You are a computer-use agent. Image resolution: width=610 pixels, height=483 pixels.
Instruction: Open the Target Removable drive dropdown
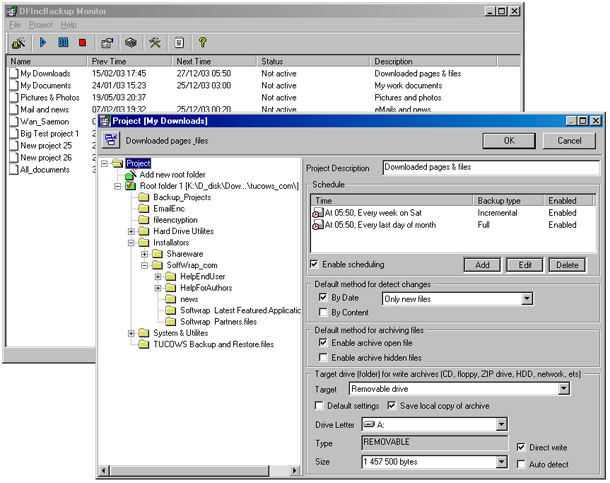click(x=564, y=389)
